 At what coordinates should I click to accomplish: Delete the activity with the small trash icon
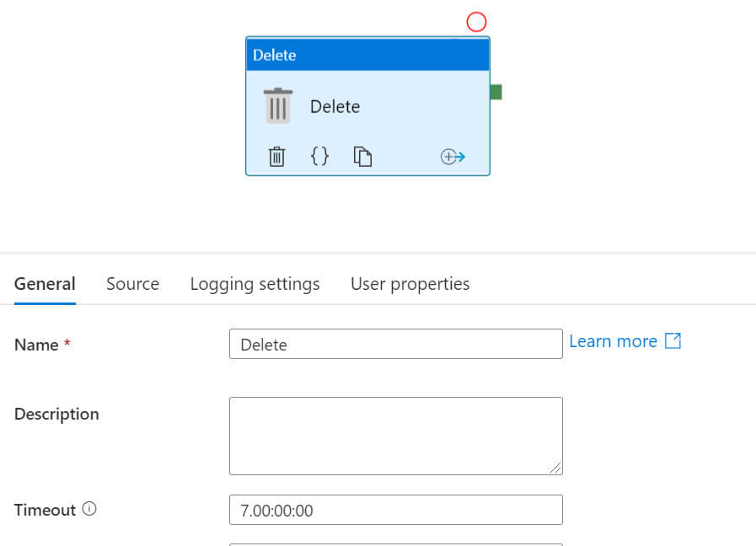[x=276, y=157]
